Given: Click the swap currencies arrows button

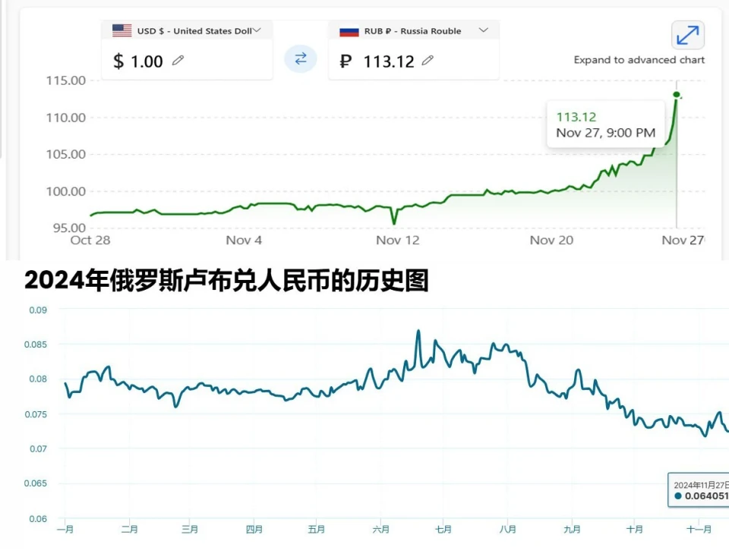Looking at the screenshot, I should [x=301, y=58].
